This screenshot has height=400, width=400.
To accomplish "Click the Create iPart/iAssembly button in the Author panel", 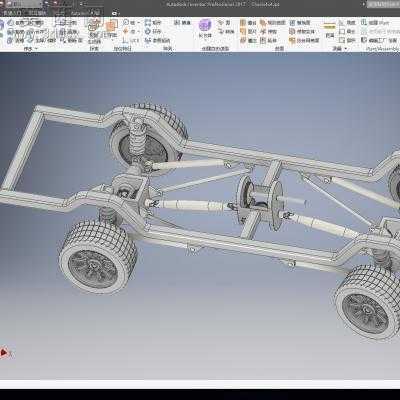I will (375, 22).
